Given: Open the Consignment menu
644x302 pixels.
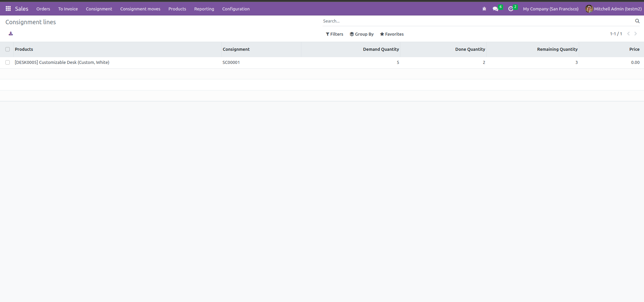Looking at the screenshot, I should (99, 9).
